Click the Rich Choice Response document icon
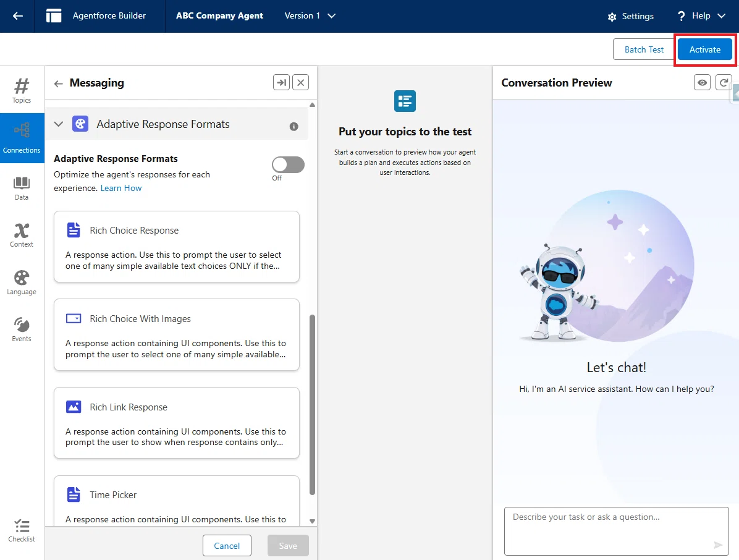The width and height of the screenshot is (739, 560). [74, 230]
